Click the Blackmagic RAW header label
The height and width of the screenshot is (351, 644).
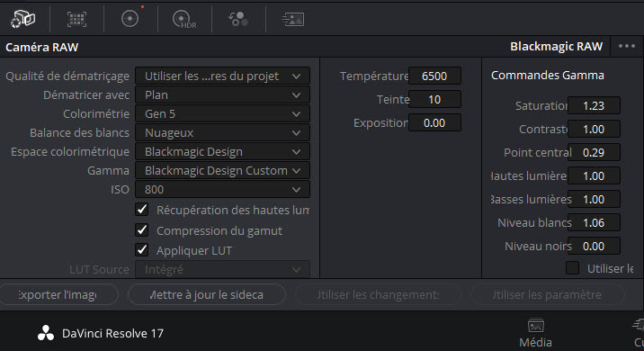556,47
